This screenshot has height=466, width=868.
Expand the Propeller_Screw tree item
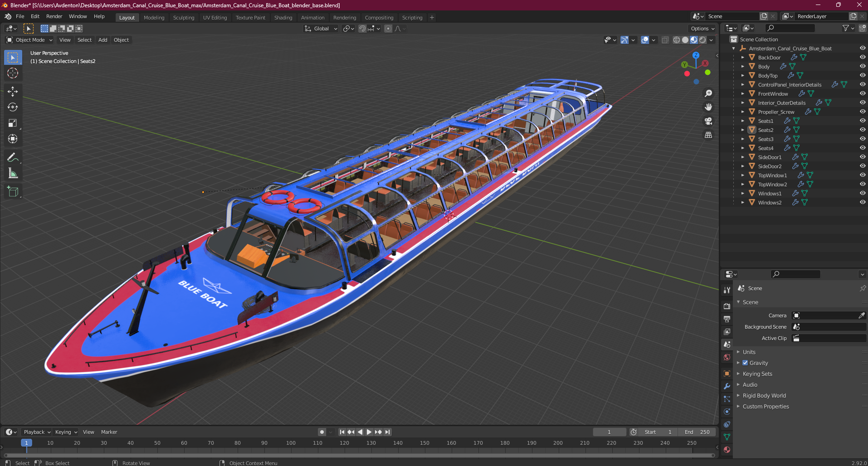click(743, 112)
